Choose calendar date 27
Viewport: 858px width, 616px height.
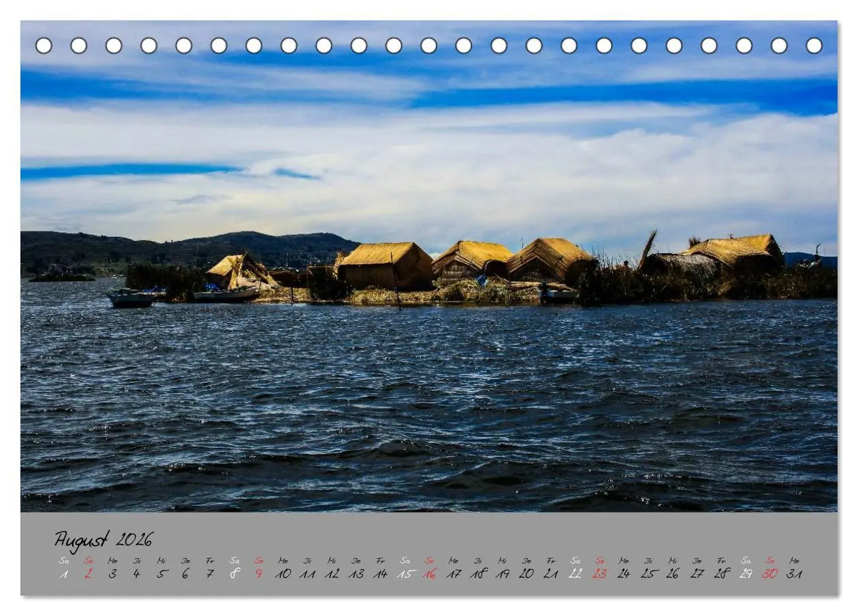point(697,574)
